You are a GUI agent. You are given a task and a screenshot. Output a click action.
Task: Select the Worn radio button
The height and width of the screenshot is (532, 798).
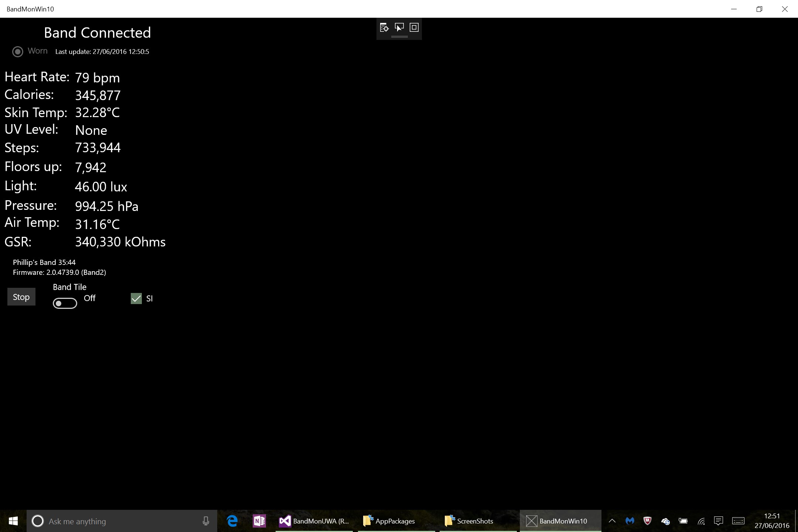click(x=18, y=52)
